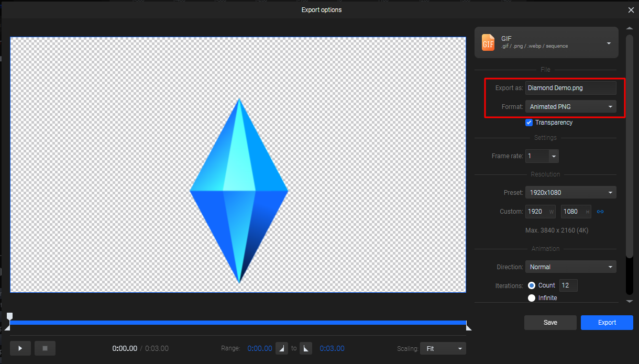Close the Export options dialog

(631, 10)
